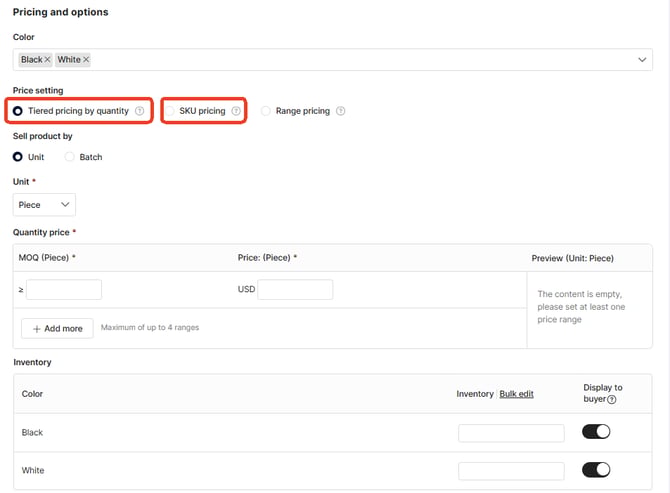Choose the Range pricing option

[x=266, y=111]
